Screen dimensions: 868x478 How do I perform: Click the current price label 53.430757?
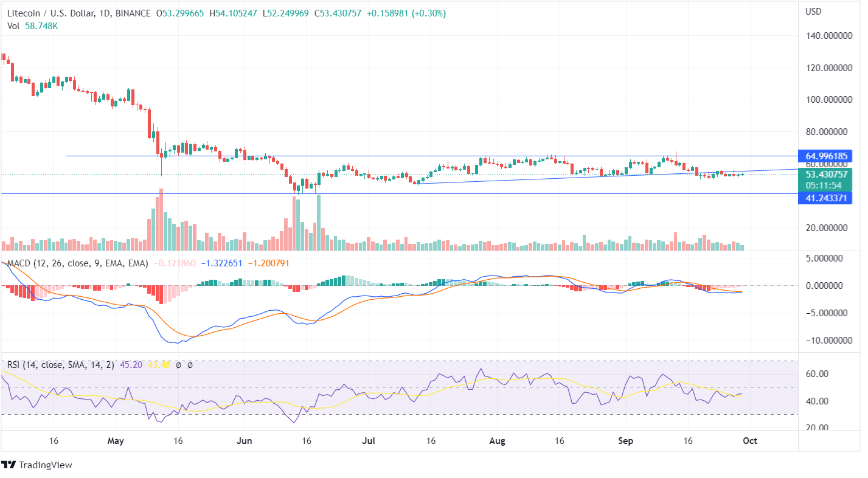tap(827, 174)
